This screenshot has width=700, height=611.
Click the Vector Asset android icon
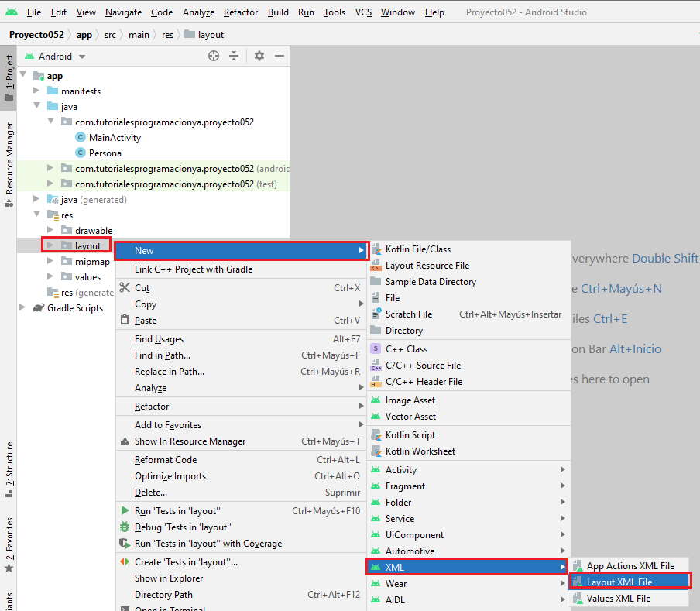376,416
